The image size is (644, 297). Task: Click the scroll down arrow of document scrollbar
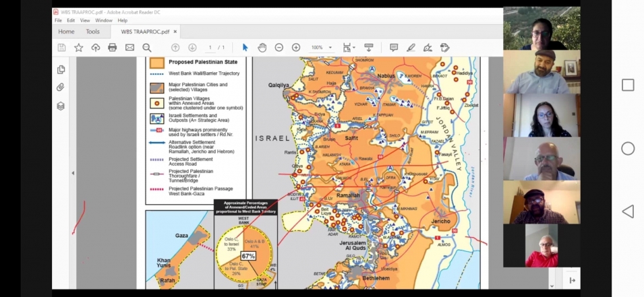point(552,286)
